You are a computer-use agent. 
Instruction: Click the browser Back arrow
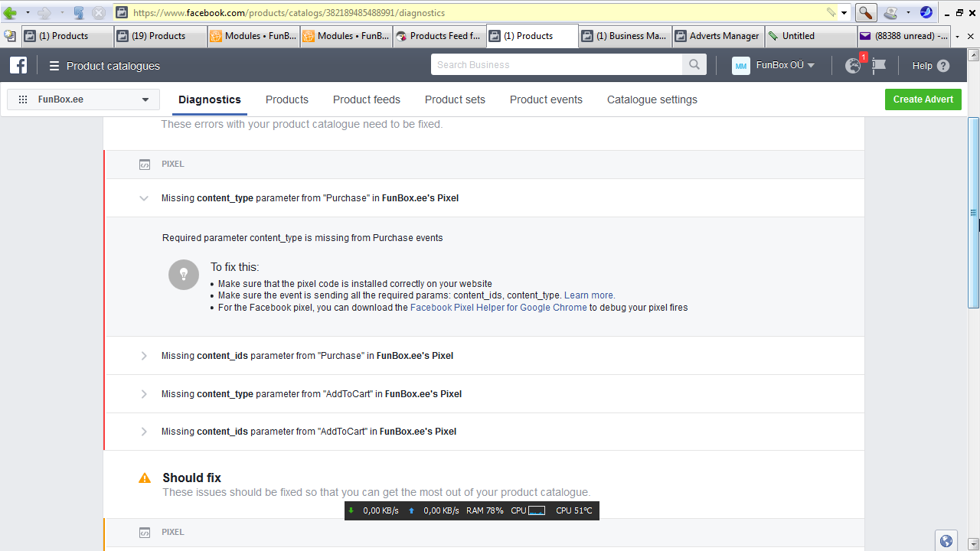pyautogui.click(x=10, y=13)
